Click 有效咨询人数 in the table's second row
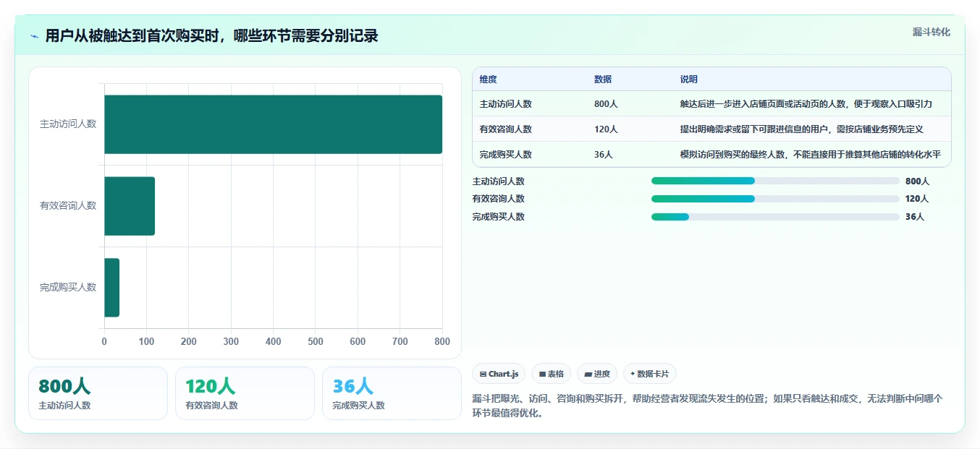 tap(506, 129)
